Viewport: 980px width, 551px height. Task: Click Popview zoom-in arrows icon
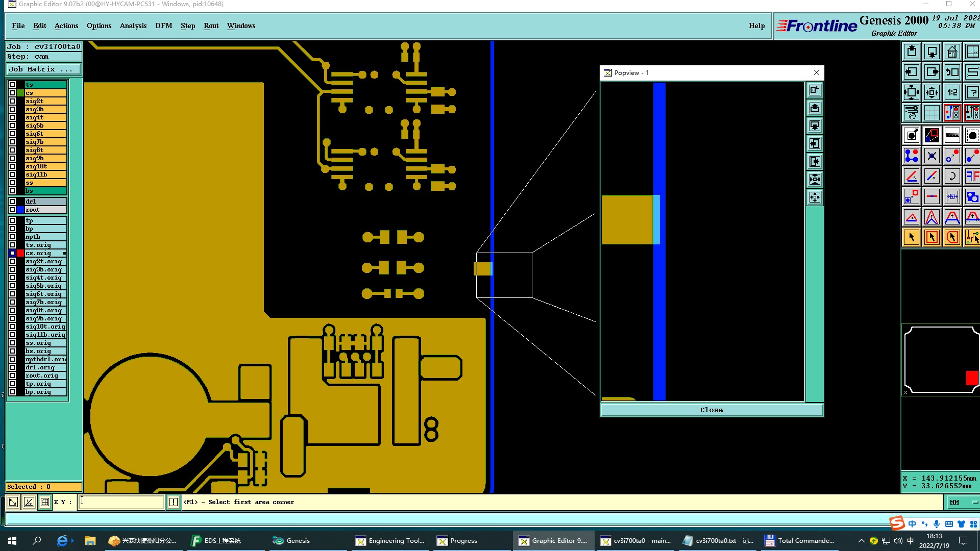(x=815, y=179)
